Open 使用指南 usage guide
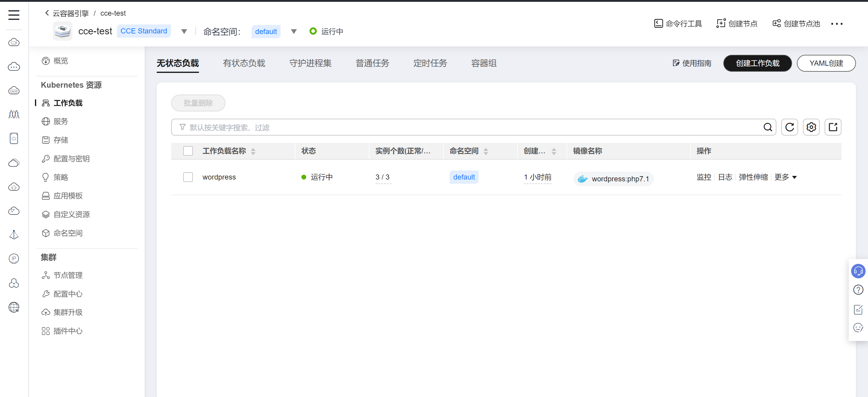The image size is (868, 397). 692,63
